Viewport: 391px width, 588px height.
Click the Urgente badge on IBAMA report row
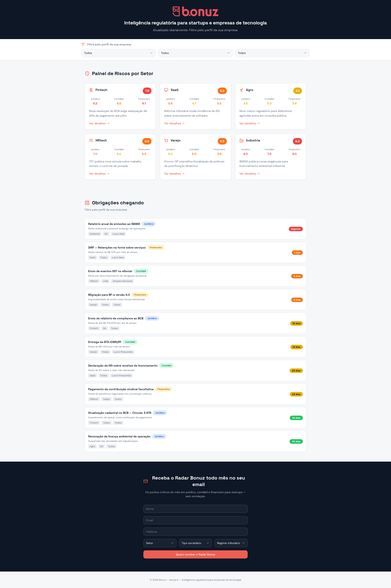click(295, 229)
